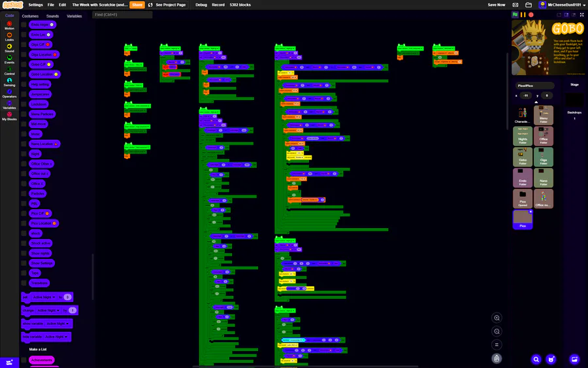Click the Make a List button
Screen dimensions: 588x368
point(38,349)
